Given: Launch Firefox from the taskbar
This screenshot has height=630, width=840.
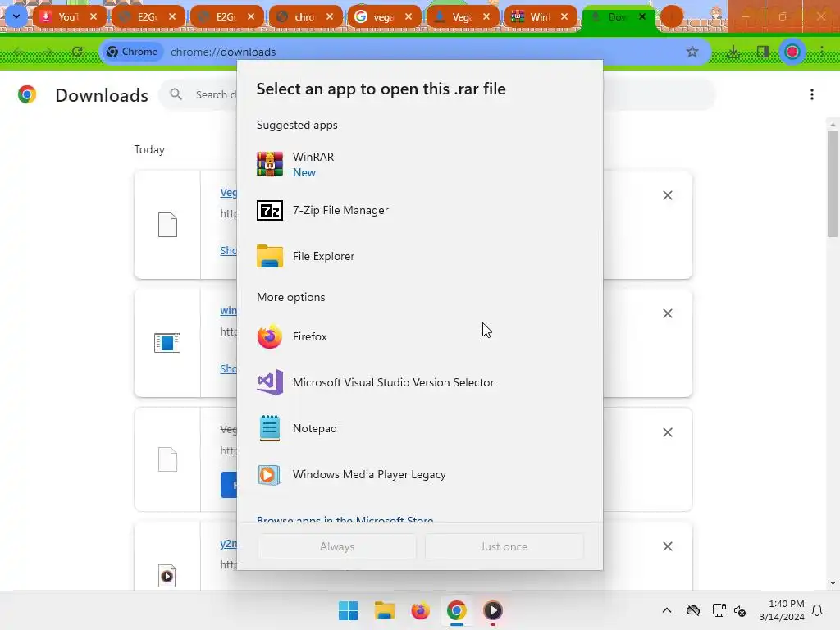Looking at the screenshot, I should click(x=421, y=610).
